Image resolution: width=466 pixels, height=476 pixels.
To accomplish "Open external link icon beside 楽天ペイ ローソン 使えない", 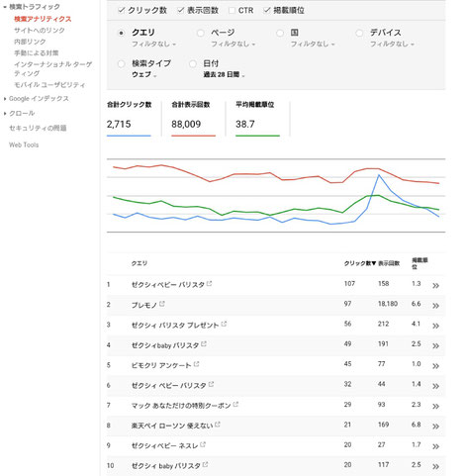I will click(x=218, y=425).
